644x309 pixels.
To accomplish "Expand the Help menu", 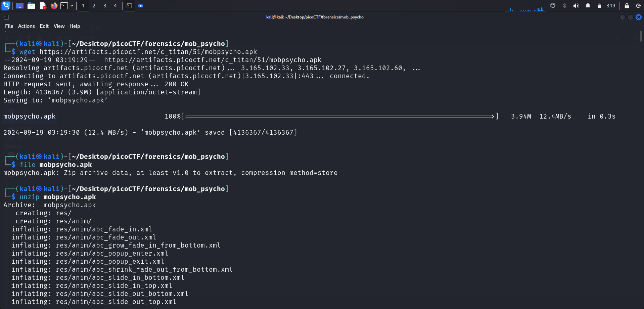I will point(75,26).
